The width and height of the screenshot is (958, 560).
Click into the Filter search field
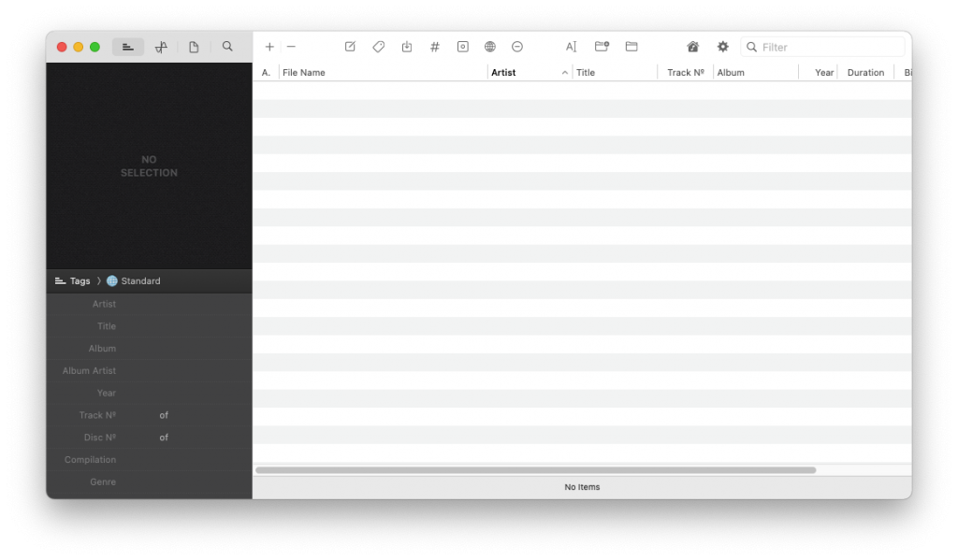click(x=822, y=47)
